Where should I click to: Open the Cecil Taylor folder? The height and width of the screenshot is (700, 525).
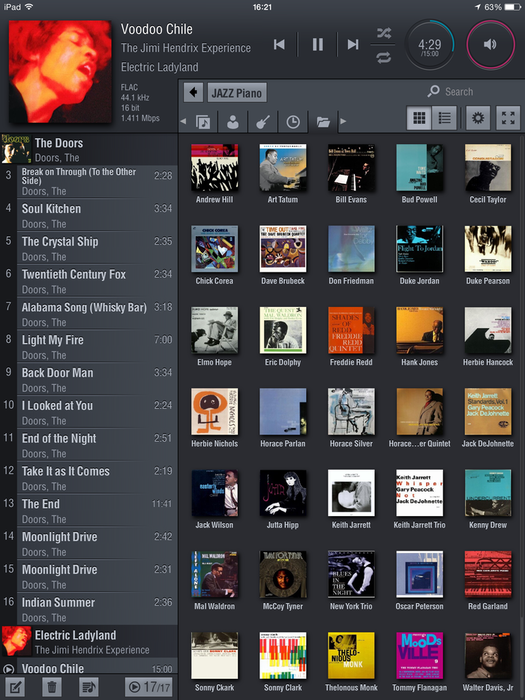pyautogui.click(x=488, y=174)
